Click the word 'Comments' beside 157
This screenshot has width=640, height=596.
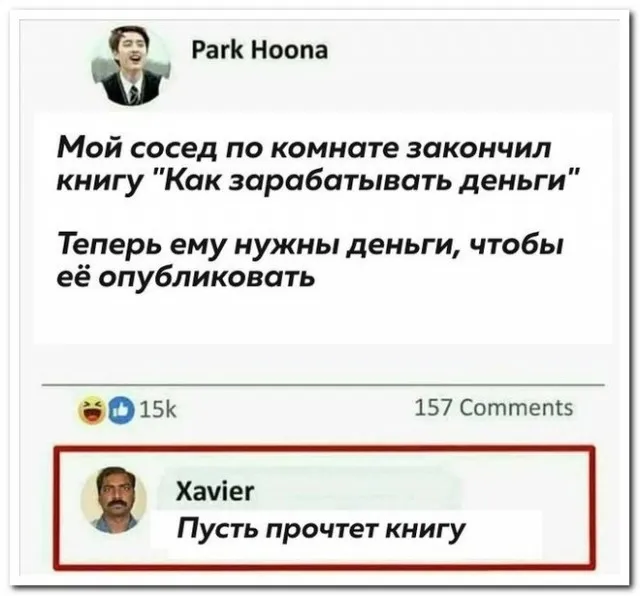click(x=516, y=407)
